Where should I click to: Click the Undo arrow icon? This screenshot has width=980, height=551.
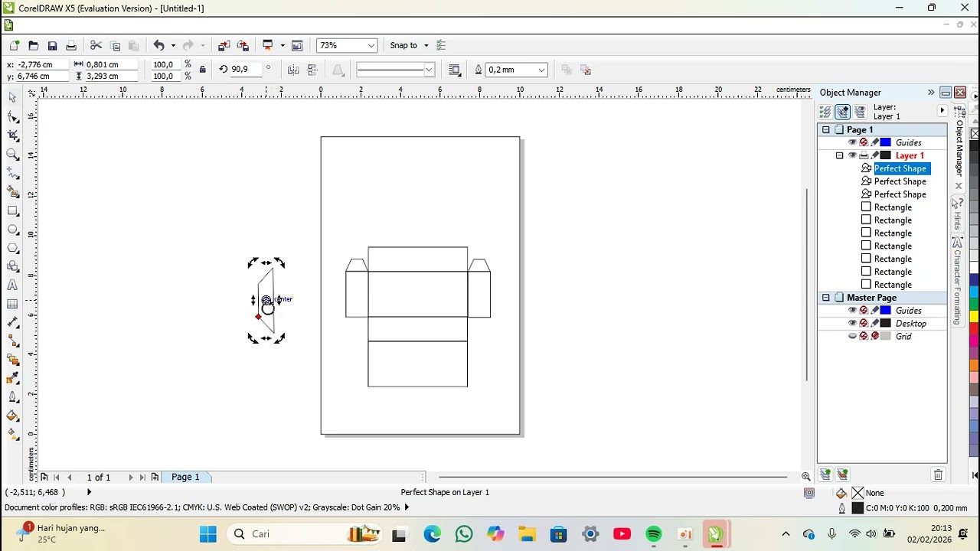pyautogui.click(x=158, y=46)
